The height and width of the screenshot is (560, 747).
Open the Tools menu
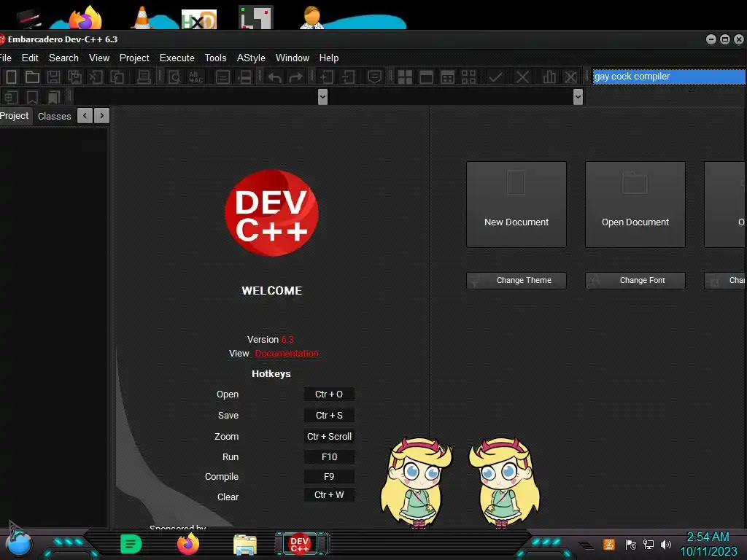(215, 58)
